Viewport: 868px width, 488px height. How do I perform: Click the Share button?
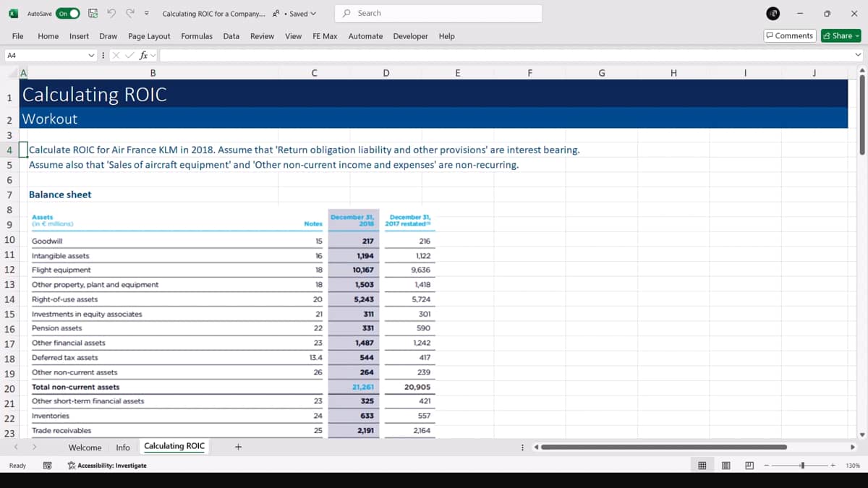(x=842, y=36)
